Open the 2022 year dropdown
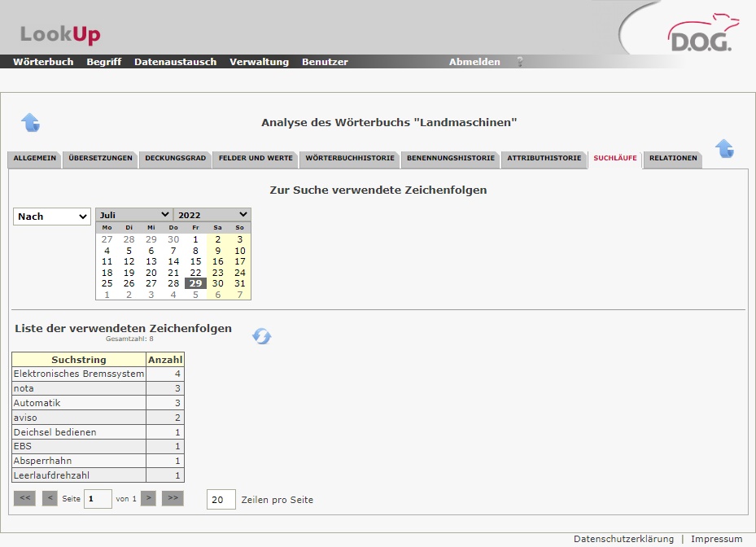Viewport: 756px width, 547px height. [212, 215]
